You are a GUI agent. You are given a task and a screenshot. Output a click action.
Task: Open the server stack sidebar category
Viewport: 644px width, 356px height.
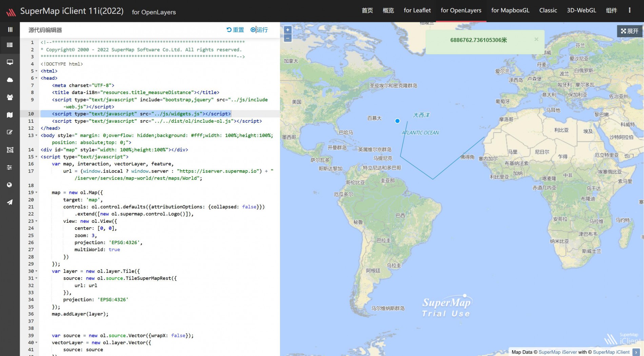coord(10,45)
